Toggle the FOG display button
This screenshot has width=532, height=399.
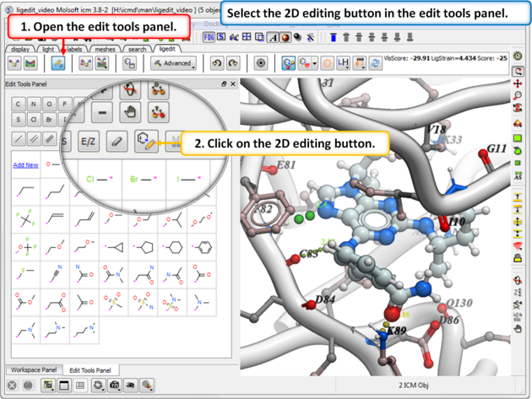click(208, 37)
